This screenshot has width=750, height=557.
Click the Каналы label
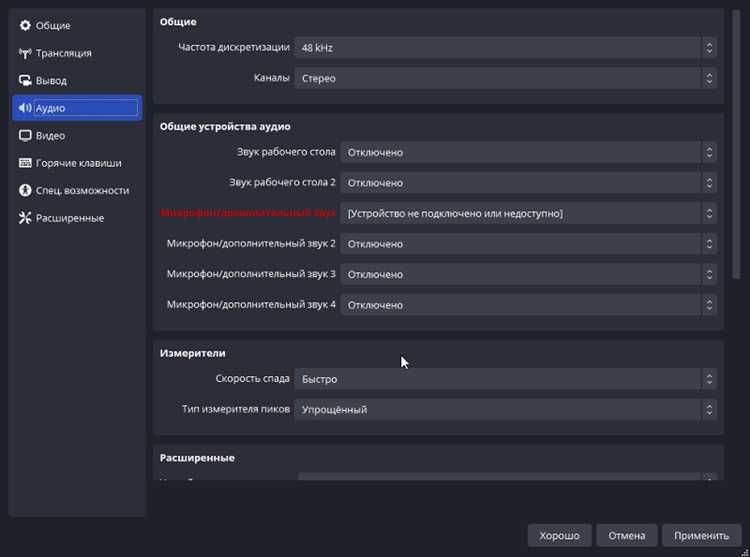click(x=271, y=78)
